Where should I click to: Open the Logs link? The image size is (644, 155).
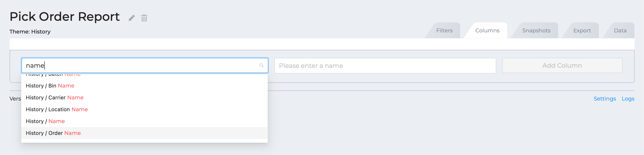(628, 98)
